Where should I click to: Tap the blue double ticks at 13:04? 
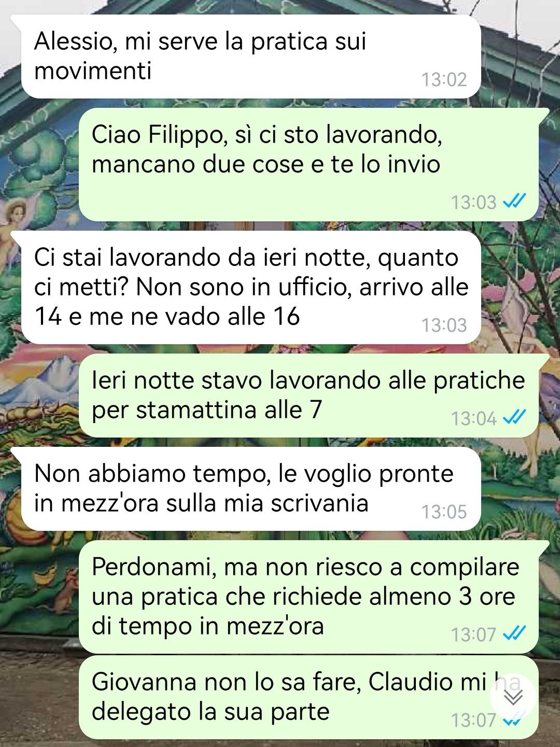[x=515, y=417]
